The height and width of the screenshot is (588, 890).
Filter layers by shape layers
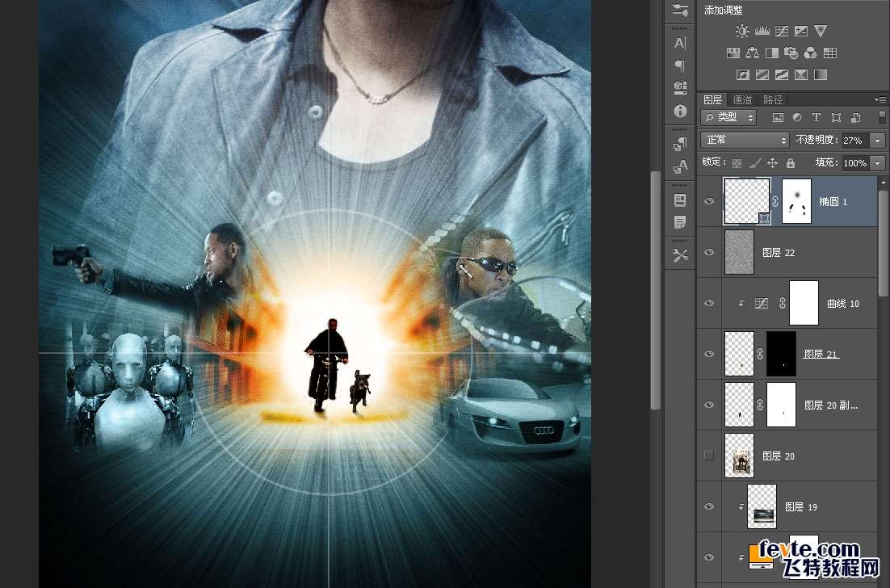(x=836, y=117)
